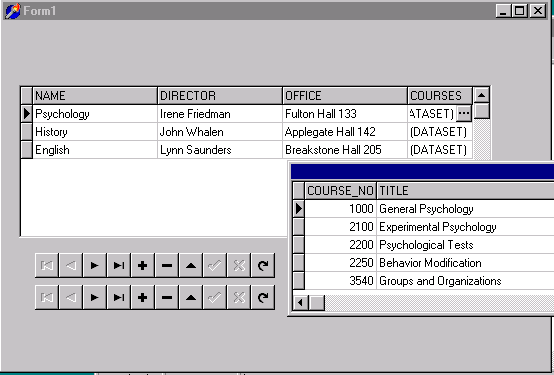Click the Applegate Hall 142 office cell
The image size is (554, 375).
click(x=345, y=132)
